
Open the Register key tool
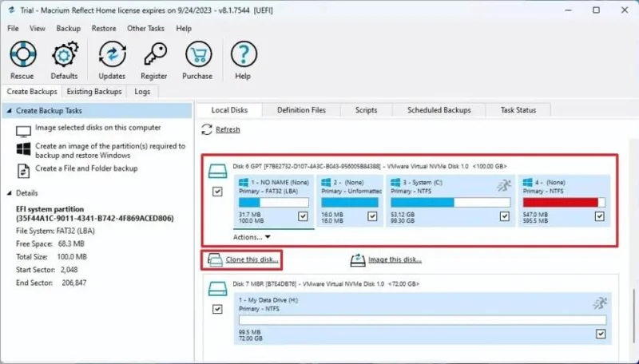click(155, 54)
